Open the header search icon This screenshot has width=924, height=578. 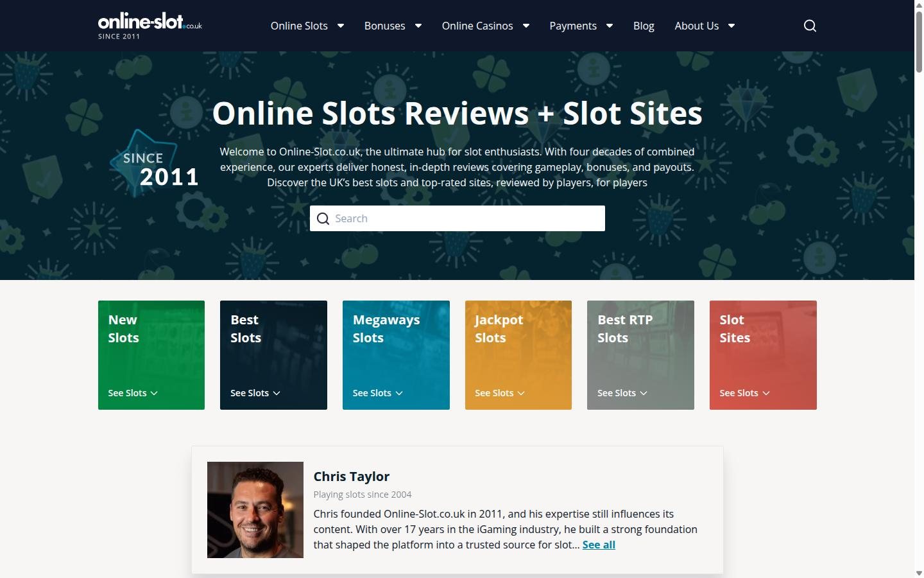(x=810, y=26)
